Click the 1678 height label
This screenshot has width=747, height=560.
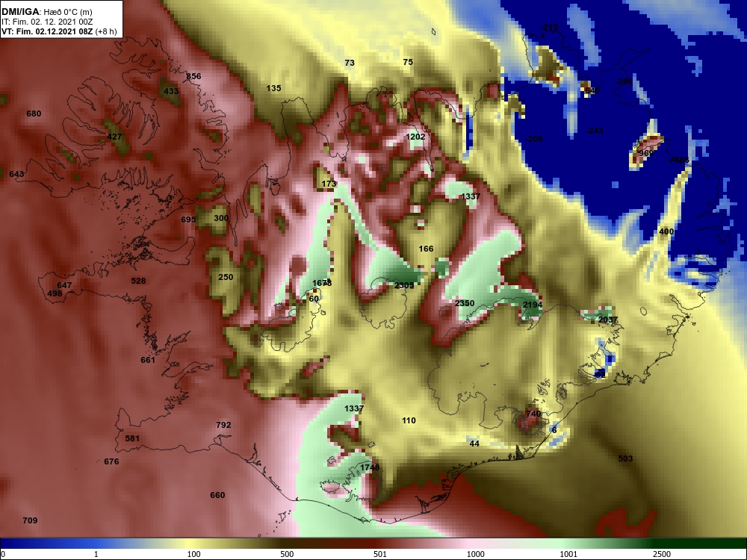(322, 283)
